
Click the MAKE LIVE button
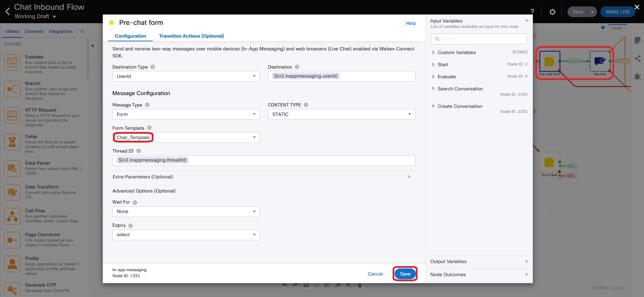click(x=618, y=12)
